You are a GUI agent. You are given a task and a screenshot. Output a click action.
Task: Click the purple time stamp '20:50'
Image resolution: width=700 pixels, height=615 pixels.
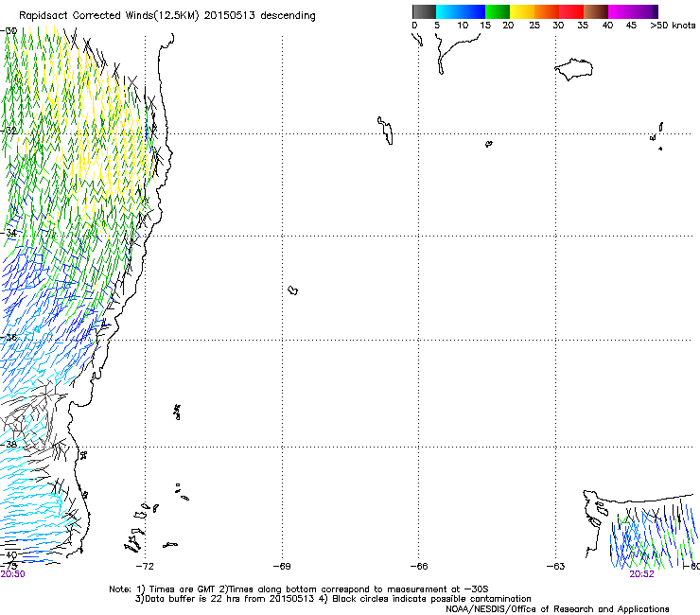[12, 574]
